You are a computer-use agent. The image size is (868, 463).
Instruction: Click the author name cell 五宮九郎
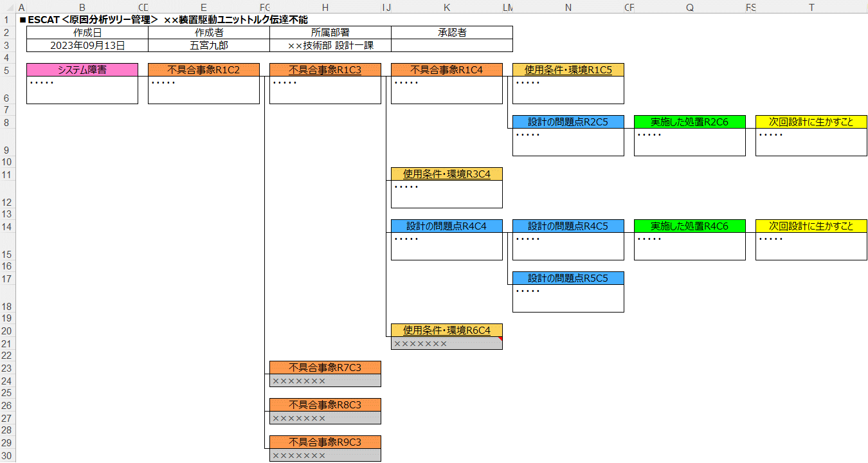coord(208,46)
